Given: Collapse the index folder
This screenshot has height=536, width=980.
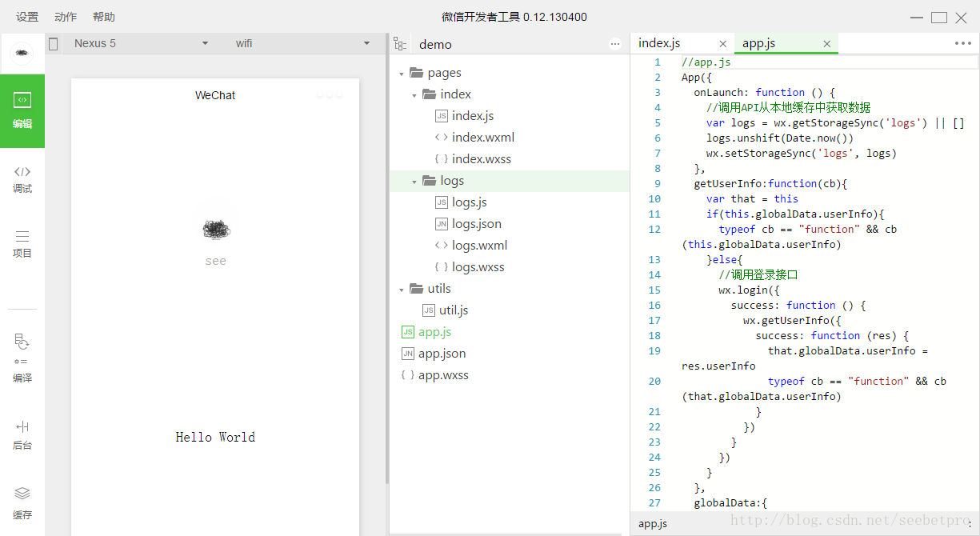Looking at the screenshot, I should pyautogui.click(x=414, y=94).
